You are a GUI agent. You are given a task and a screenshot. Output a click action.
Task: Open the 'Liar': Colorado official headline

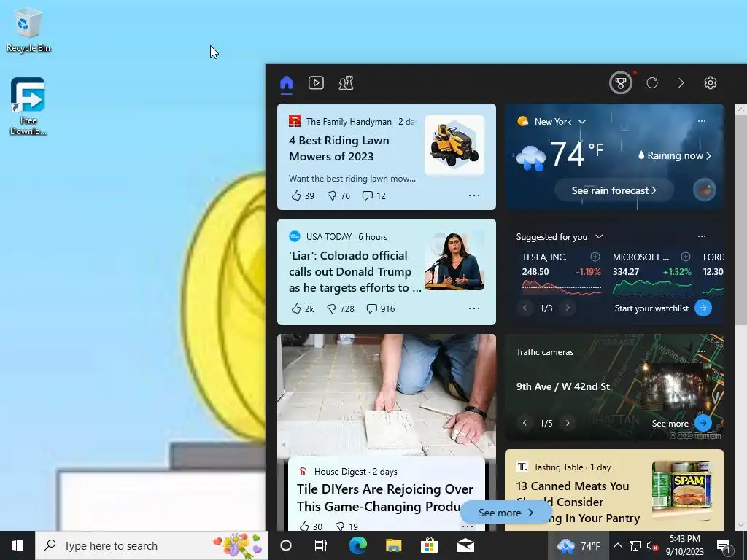coord(355,271)
